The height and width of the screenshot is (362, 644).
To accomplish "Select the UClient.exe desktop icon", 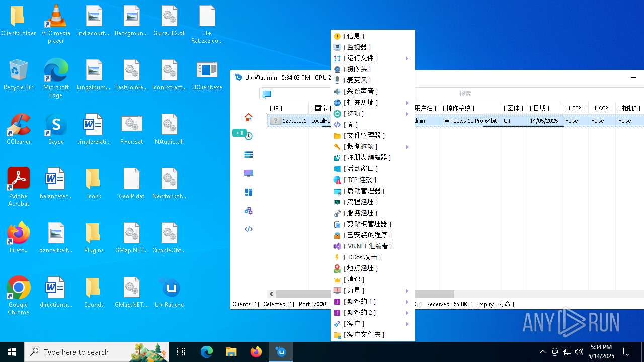I will (x=207, y=75).
